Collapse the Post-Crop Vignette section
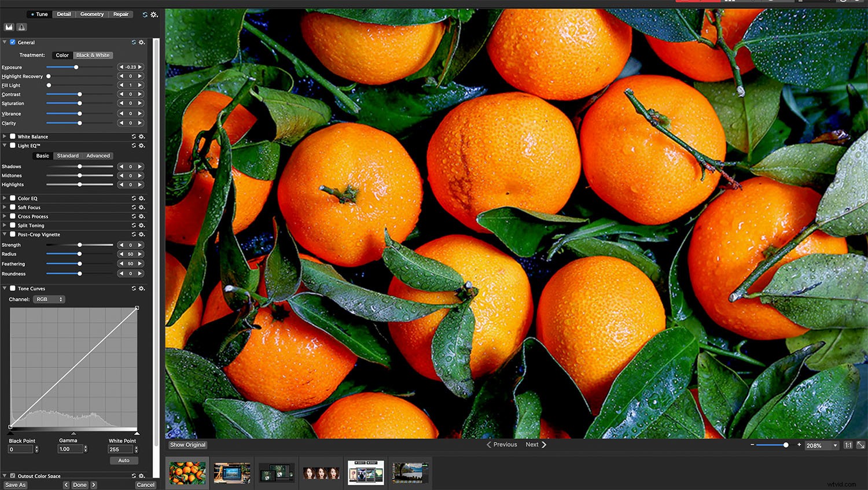 click(x=4, y=234)
